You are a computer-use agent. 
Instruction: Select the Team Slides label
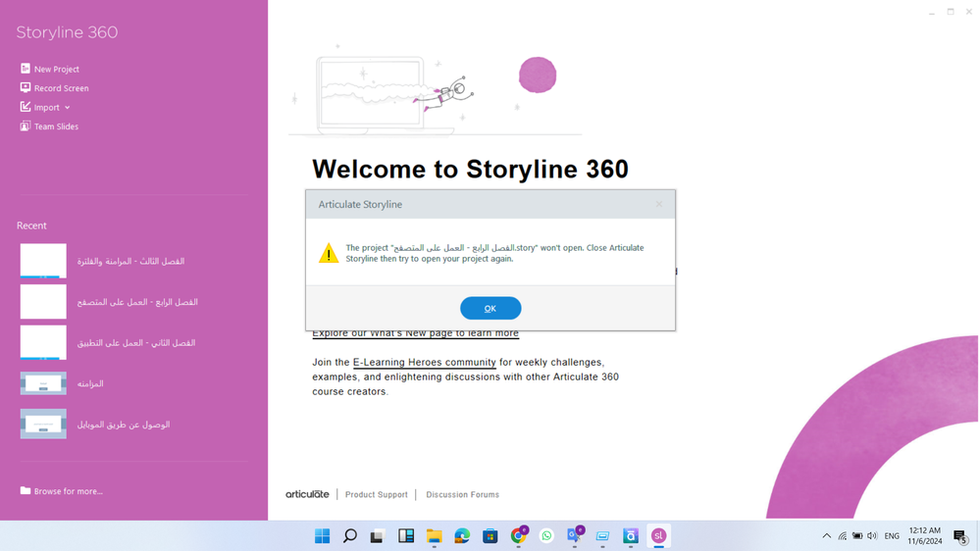click(56, 126)
